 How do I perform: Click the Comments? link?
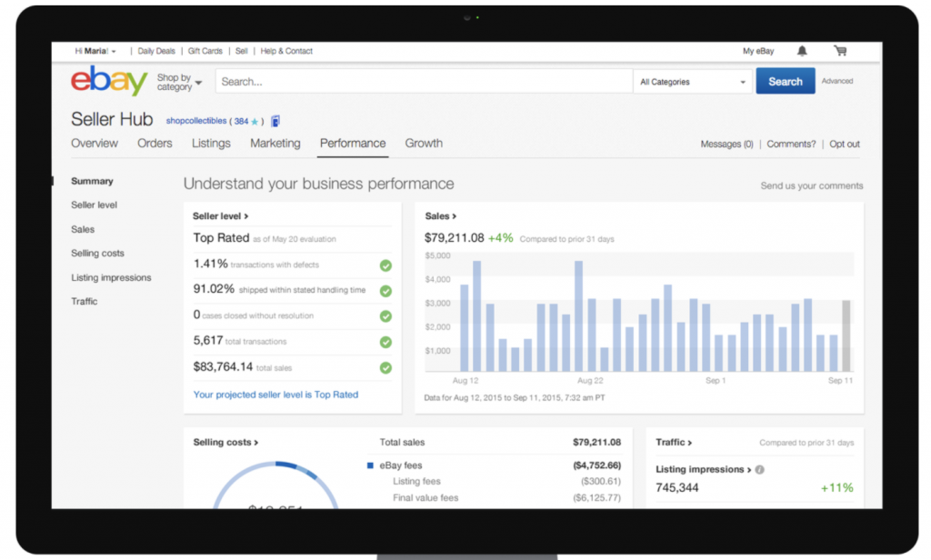click(x=791, y=144)
